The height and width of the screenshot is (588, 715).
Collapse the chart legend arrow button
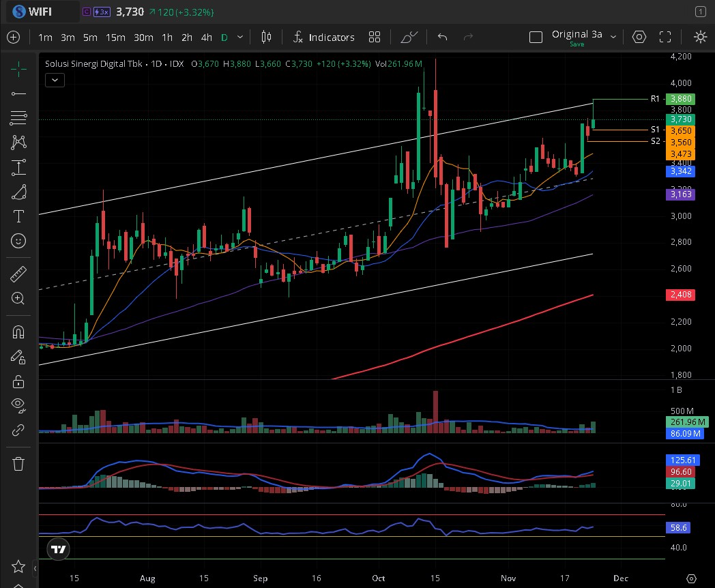click(55, 80)
